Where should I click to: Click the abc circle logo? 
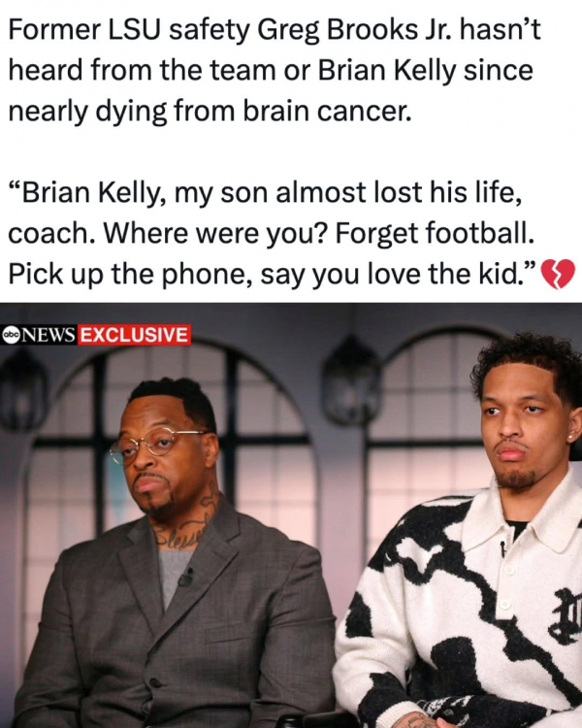pyautogui.click(x=10, y=335)
